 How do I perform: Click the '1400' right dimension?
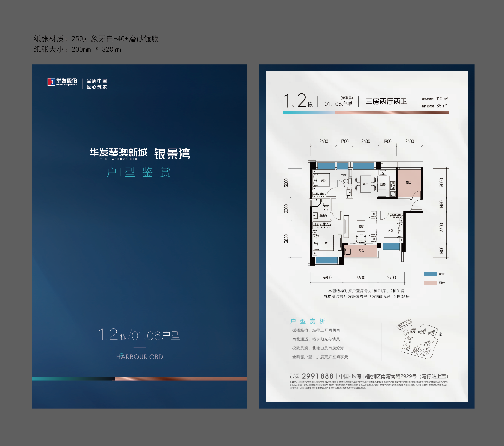[x=441, y=250]
